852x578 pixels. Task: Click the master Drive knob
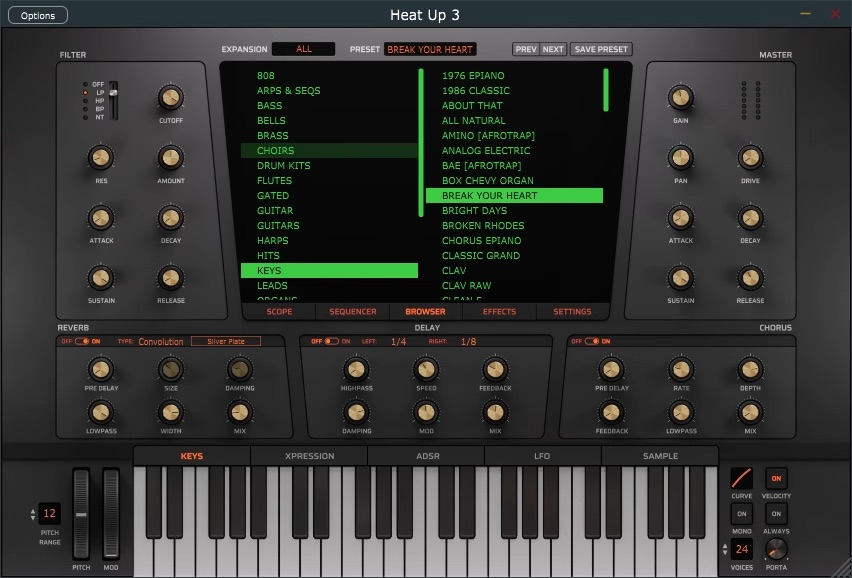pyautogui.click(x=750, y=157)
